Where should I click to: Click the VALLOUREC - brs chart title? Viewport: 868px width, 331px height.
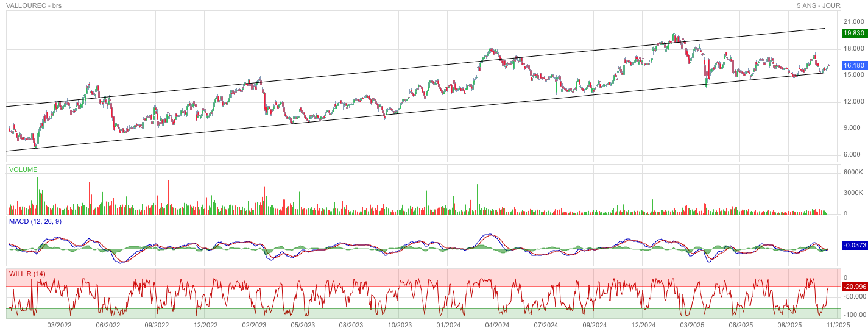click(34, 5)
